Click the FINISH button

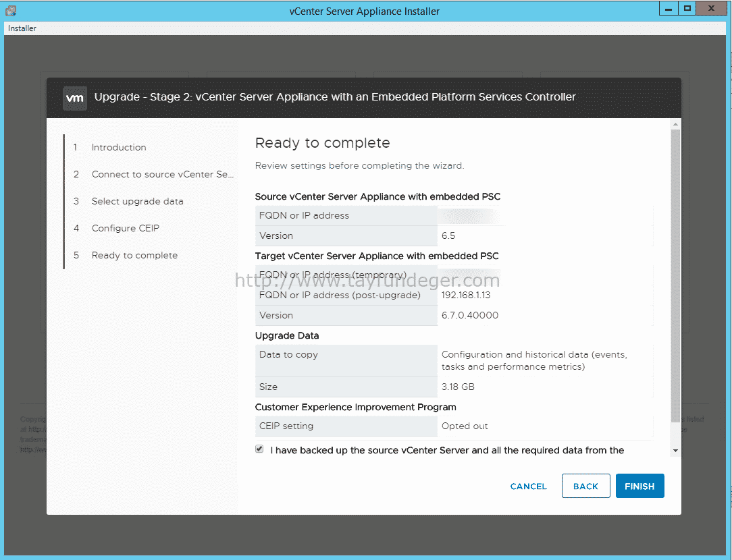coord(639,486)
